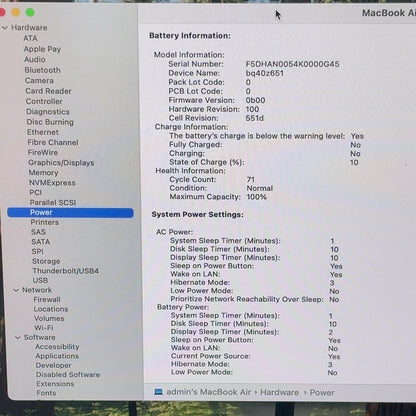Select ATA in the sidebar
This screenshot has width=416, height=416.
[x=30, y=38]
